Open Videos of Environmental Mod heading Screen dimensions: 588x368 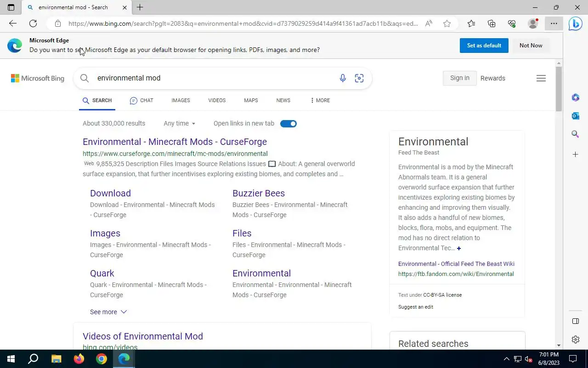coord(143,336)
